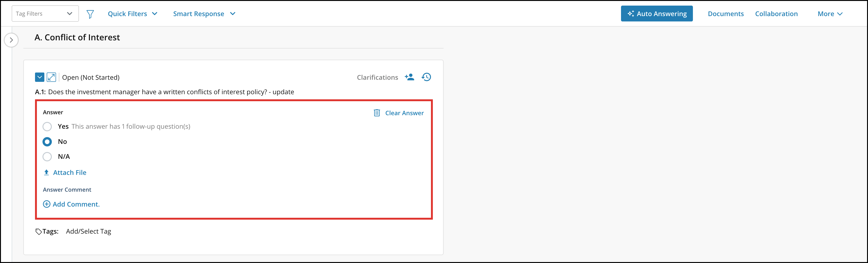Select the Yes radio button
Screen dimensions: 868x263
(x=47, y=126)
